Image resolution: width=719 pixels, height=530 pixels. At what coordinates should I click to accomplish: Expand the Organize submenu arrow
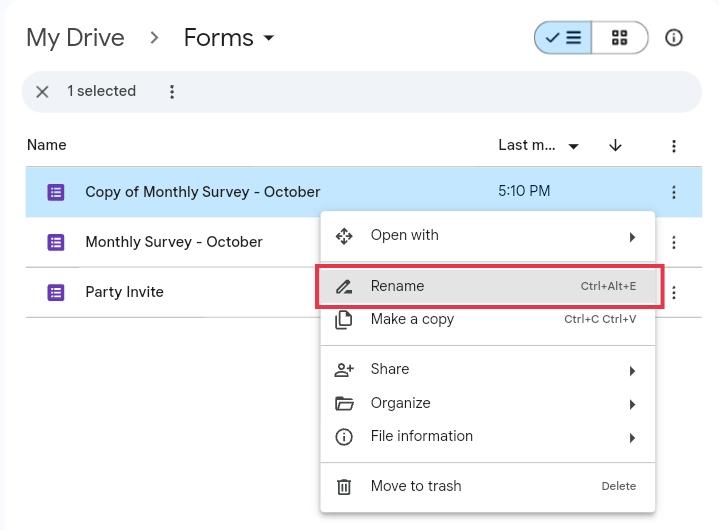point(632,404)
